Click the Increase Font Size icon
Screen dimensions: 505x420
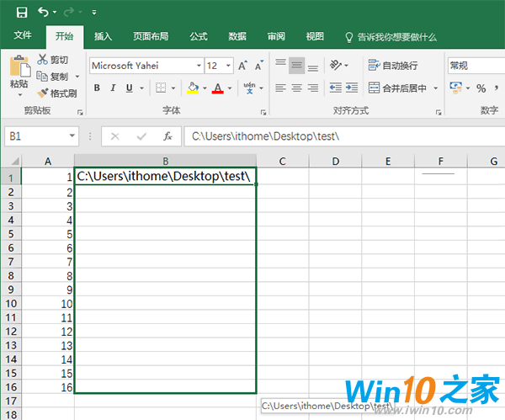[x=242, y=66]
